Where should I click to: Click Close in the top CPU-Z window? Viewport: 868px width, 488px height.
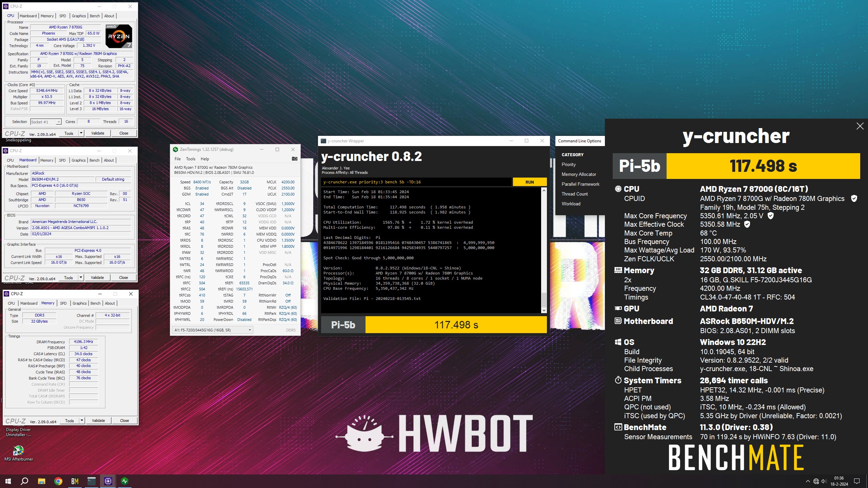pos(124,133)
